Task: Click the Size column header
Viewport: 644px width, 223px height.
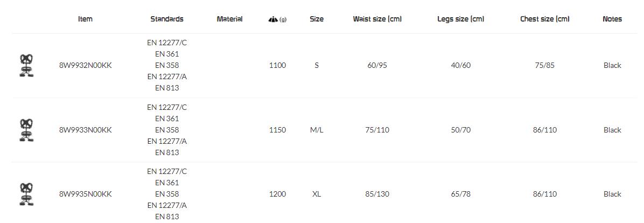Action: pos(317,19)
